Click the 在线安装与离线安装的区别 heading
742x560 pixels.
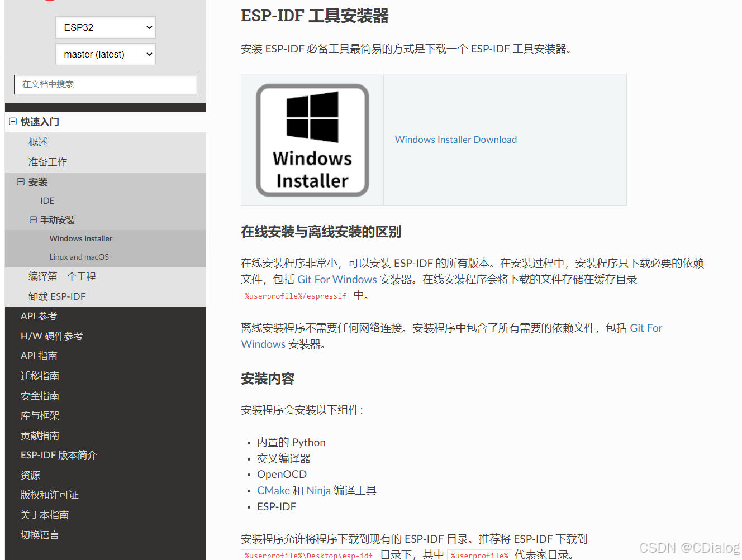(321, 232)
